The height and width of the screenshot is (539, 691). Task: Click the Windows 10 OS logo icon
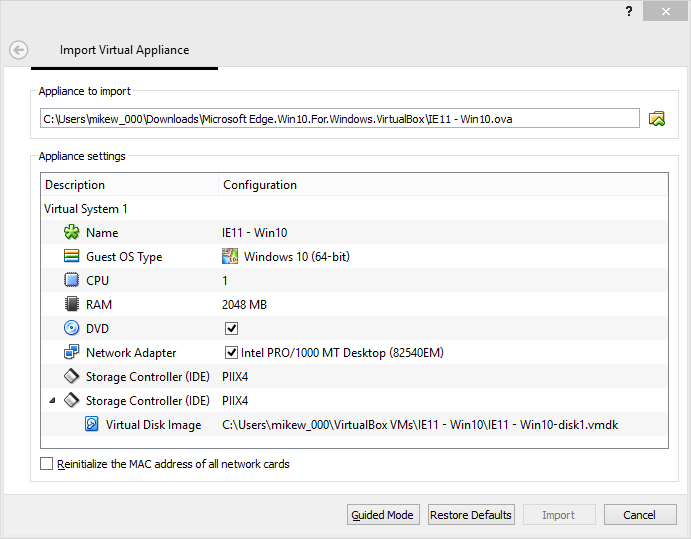click(230, 256)
